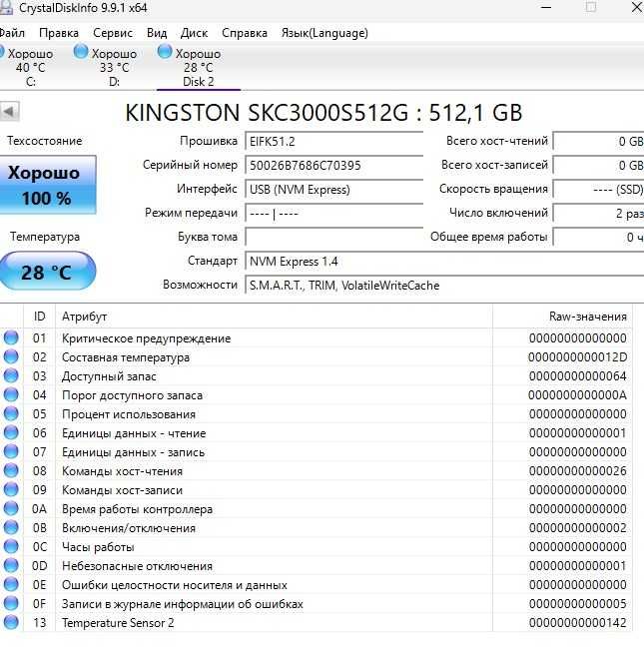Minimize the CrystalDiskInfo window

(x=546, y=7)
